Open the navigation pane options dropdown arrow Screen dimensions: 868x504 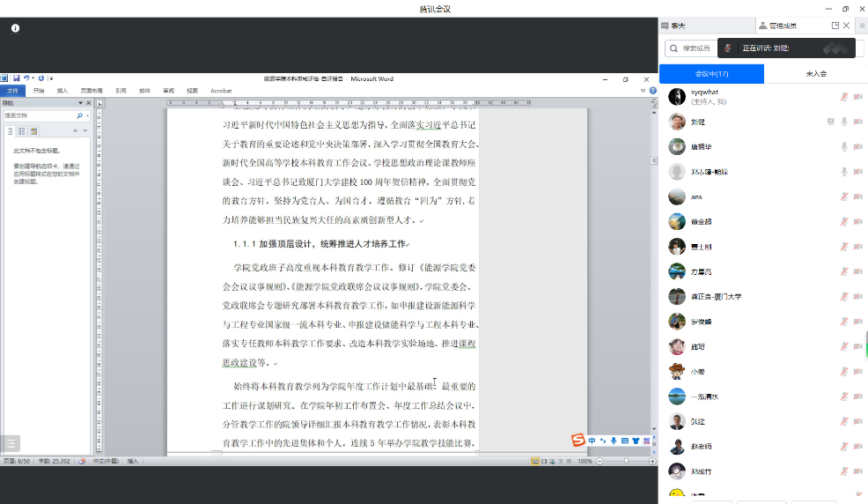tap(83, 103)
